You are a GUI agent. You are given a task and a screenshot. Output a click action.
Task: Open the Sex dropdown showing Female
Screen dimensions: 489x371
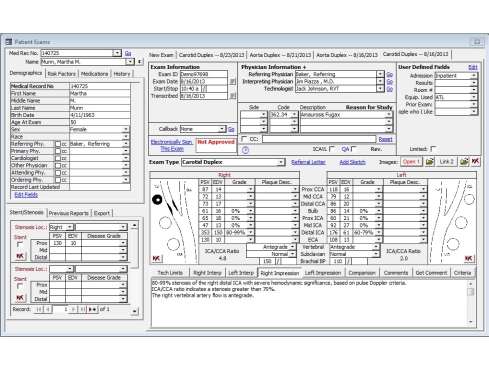126,129
